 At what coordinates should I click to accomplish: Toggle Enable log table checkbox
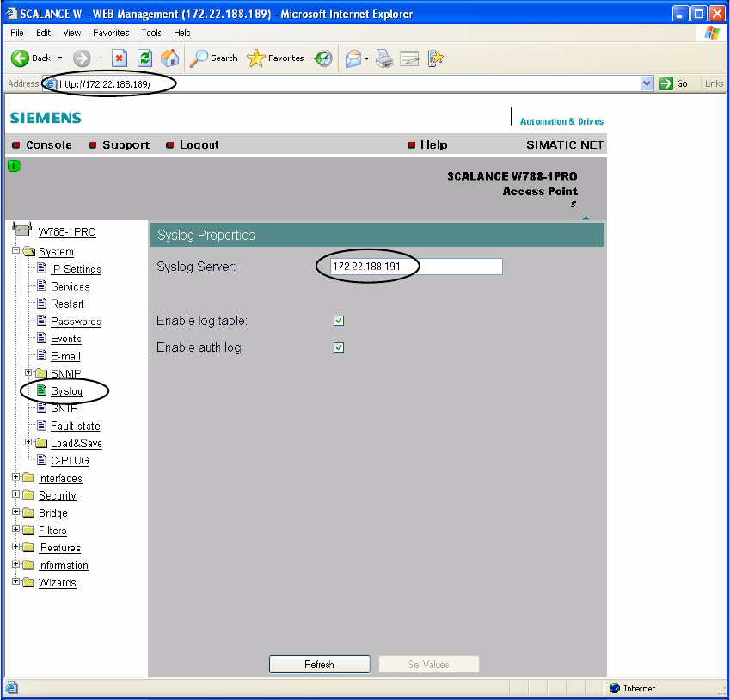(x=339, y=321)
